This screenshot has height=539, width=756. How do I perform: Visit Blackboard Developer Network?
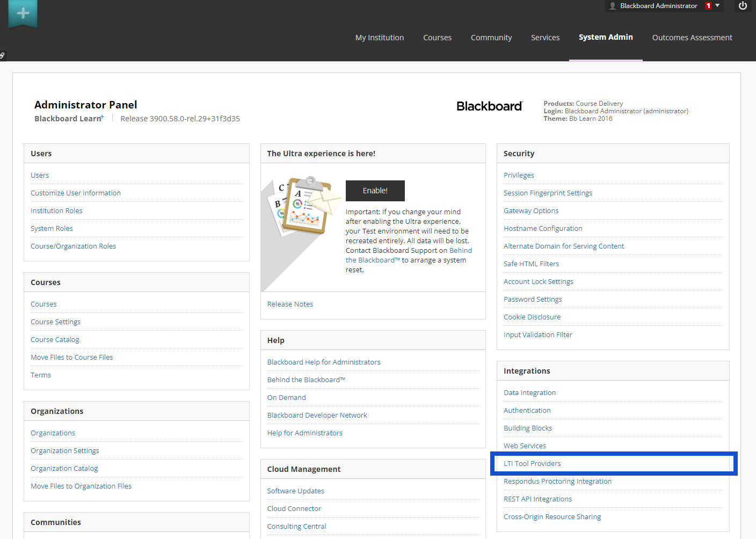(x=317, y=416)
